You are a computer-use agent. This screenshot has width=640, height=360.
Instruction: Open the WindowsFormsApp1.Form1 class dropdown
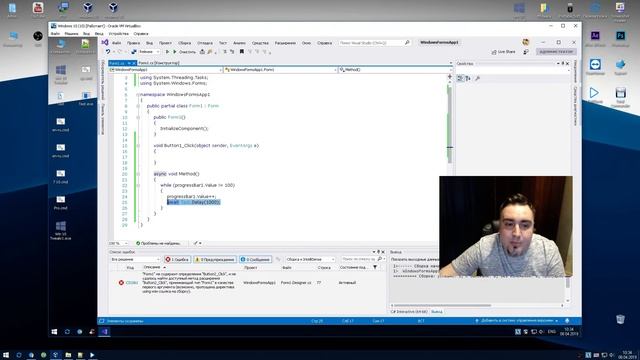click(280, 70)
